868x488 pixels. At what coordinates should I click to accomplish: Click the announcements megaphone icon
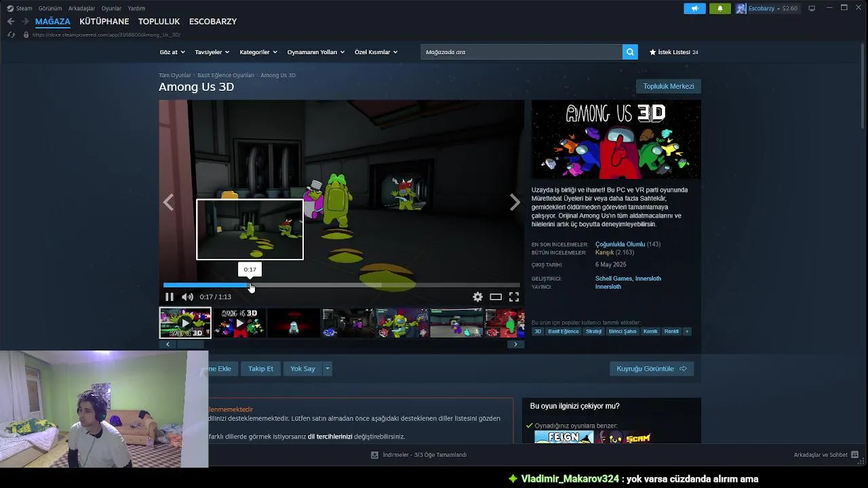pyautogui.click(x=694, y=8)
